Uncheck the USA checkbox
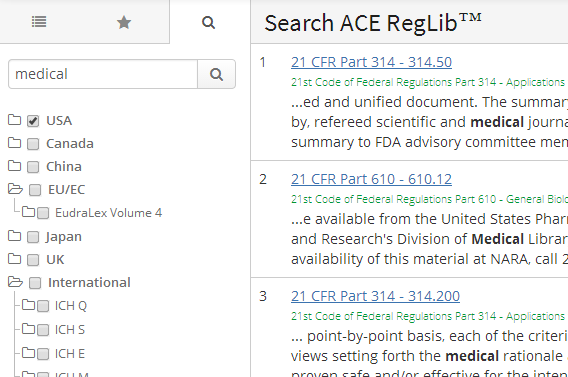The image size is (568, 377). click(x=33, y=121)
